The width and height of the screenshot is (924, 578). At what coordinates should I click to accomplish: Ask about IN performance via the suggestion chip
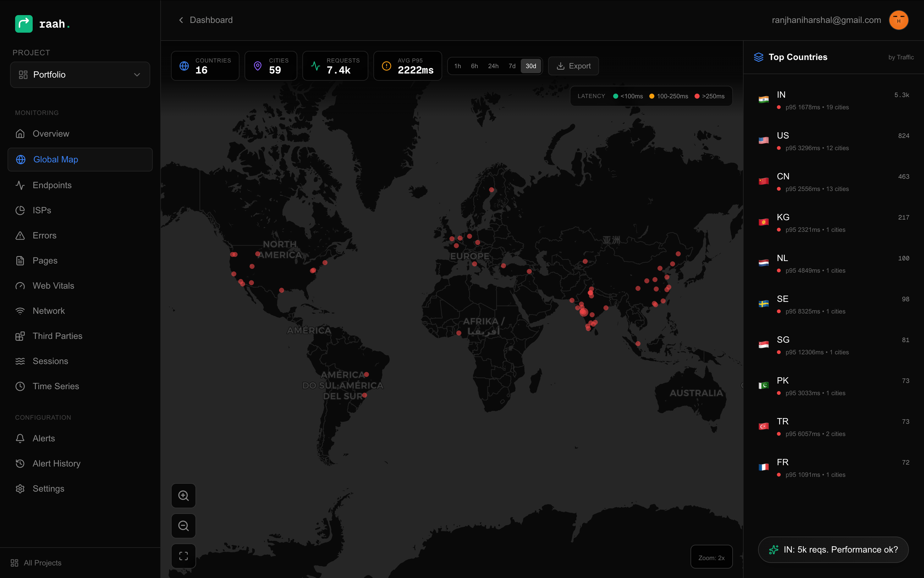[832, 549]
